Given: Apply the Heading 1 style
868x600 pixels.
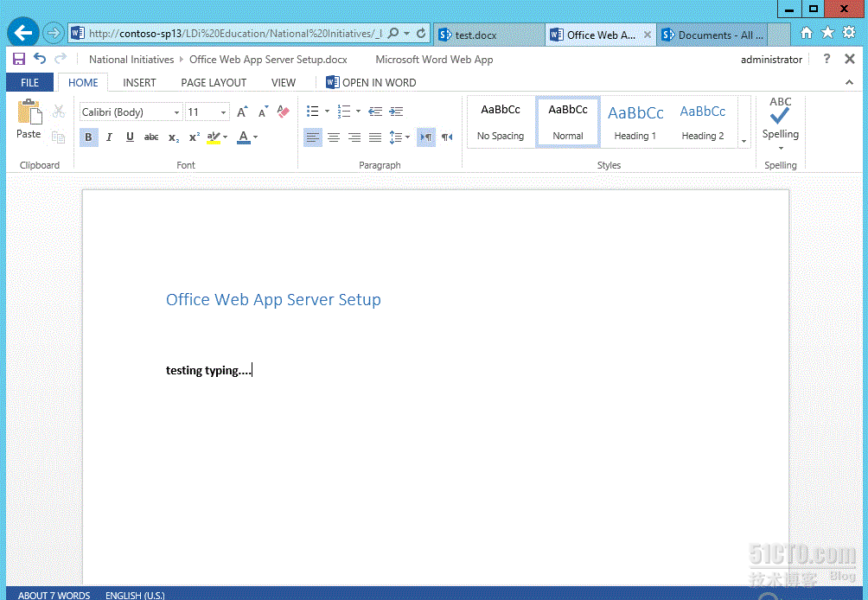Looking at the screenshot, I should 635,122.
